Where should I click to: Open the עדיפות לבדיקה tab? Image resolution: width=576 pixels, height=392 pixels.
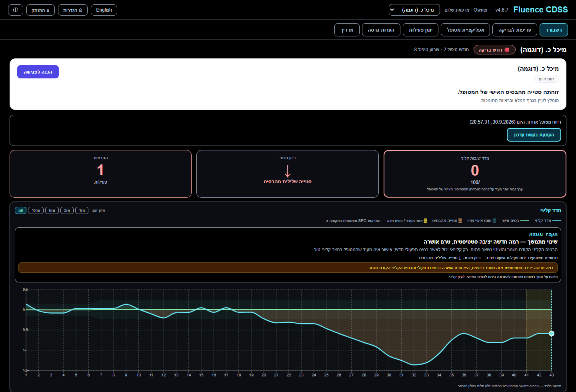[x=515, y=30]
